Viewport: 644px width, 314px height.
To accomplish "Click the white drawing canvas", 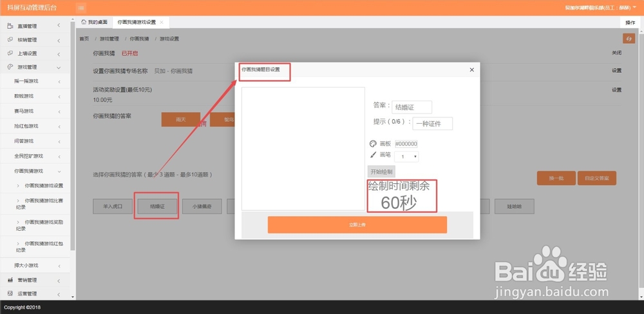I will click(x=303, y=149).
